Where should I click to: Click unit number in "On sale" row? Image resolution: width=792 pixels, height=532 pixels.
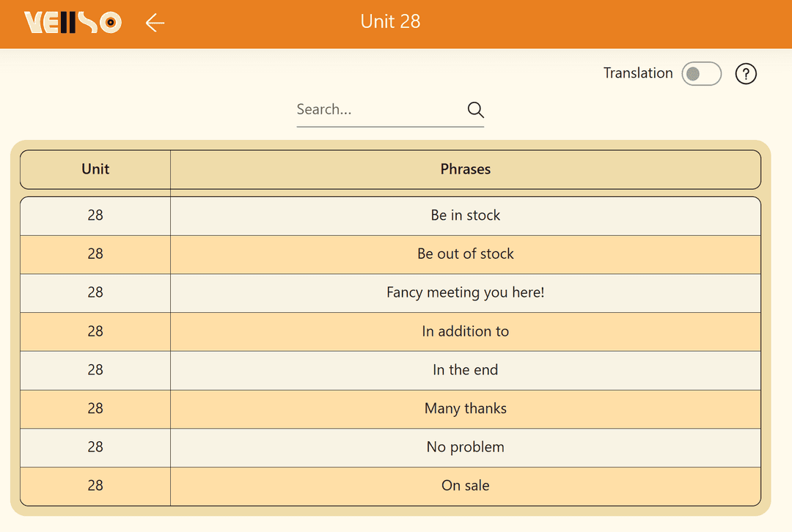95,486
